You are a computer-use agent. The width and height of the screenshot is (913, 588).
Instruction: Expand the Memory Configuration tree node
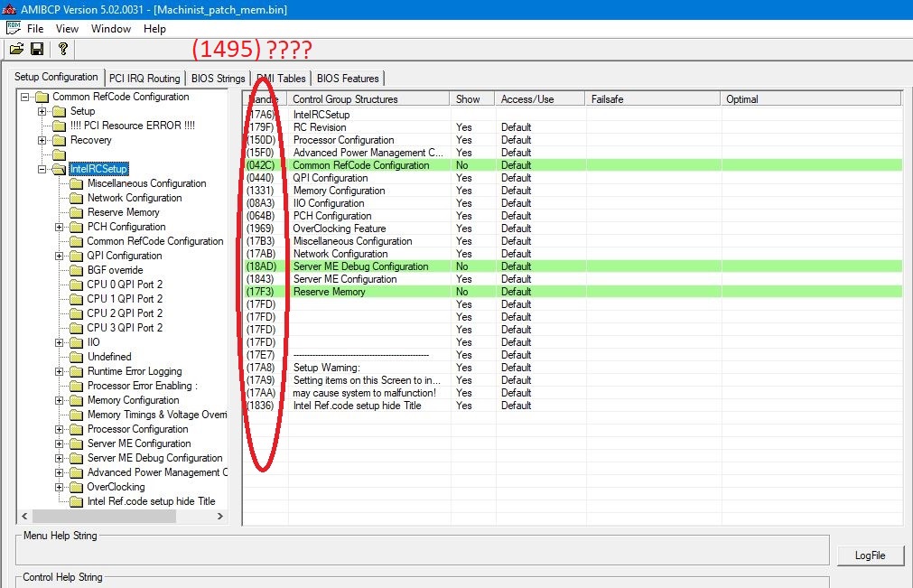(60, 400)
